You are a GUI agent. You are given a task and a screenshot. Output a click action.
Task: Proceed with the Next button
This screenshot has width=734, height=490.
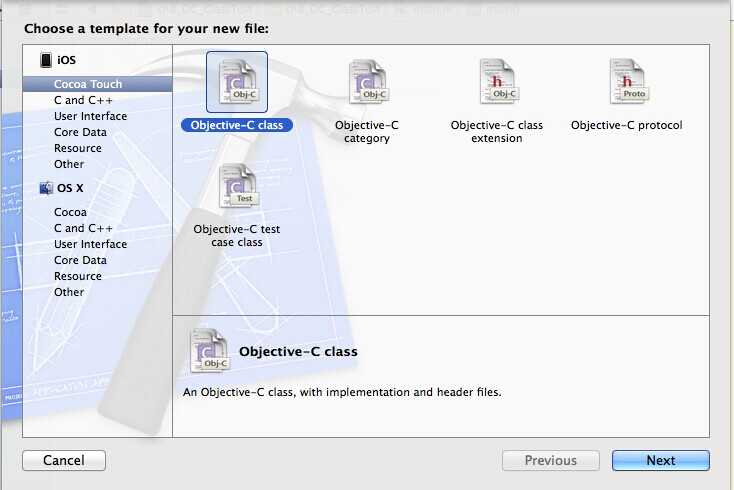point(661,461)
